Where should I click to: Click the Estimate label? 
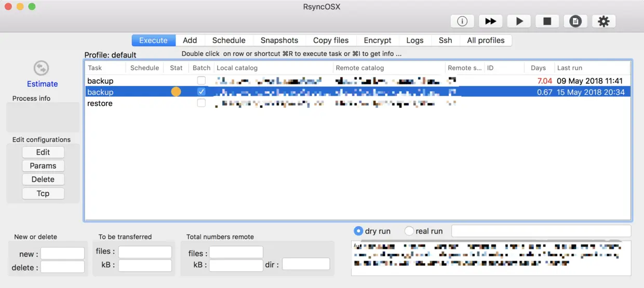point(43,84)
